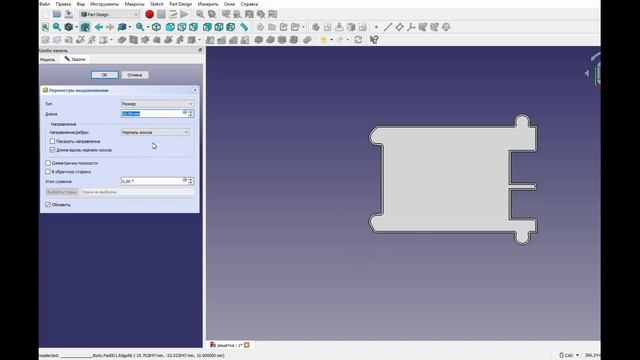The height and width of the screenshot is (360, 640).
Task: Open the 'Тип' Размер dropdown
Action: (157, 104)
